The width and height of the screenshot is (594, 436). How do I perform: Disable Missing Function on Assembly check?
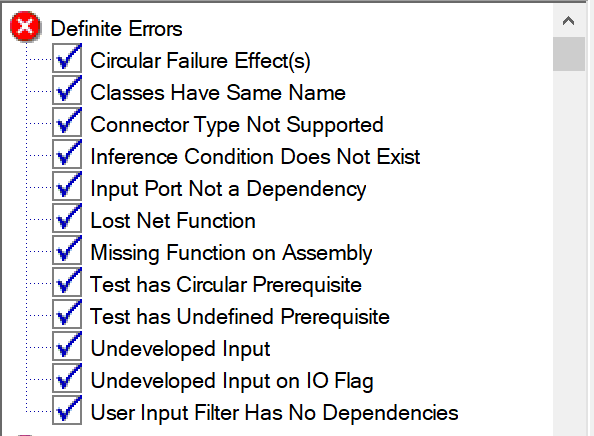[67, 250]
